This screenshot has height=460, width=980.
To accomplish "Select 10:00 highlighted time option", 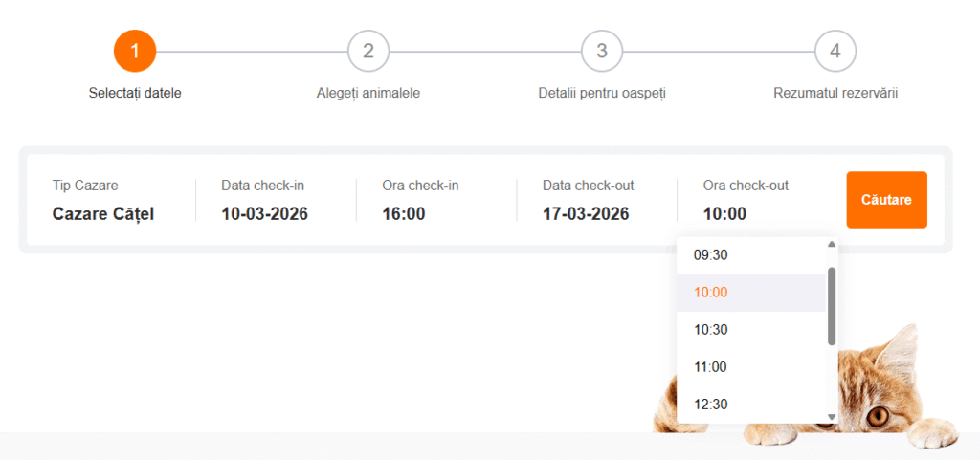I will pyautogui.click(x=711, y=293).
